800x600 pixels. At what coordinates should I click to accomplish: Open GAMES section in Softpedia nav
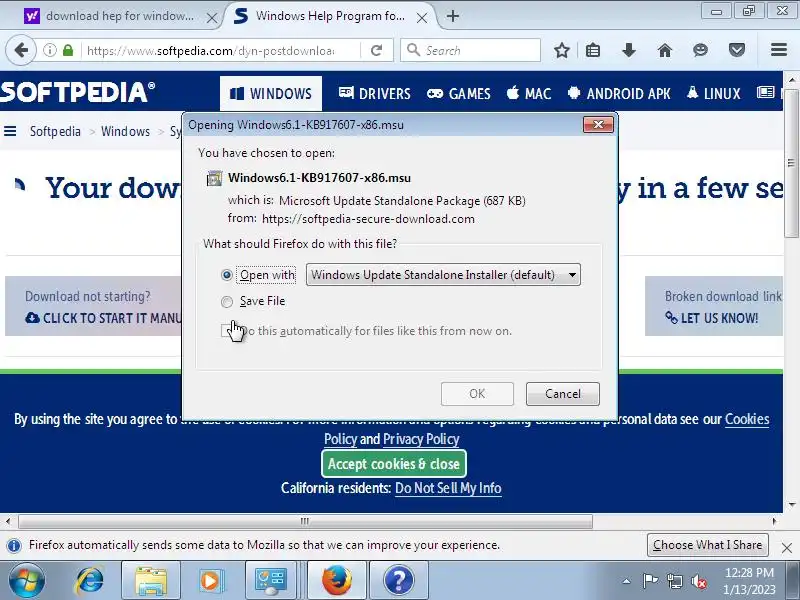click(459, 93)
